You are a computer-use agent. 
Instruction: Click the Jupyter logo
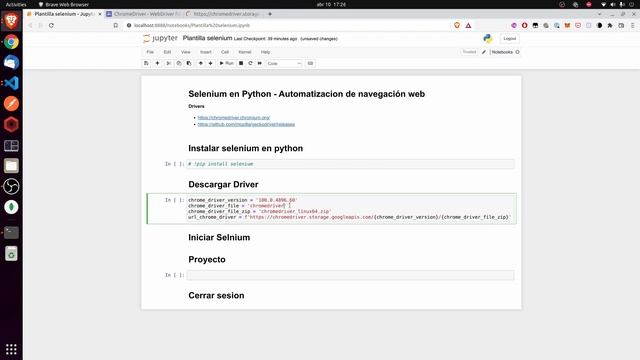tap(160, 38)
